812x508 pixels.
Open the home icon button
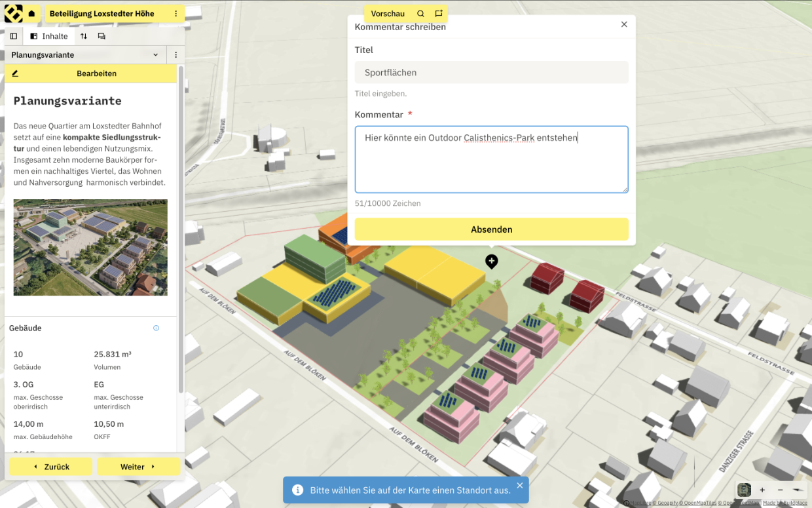[31, 14]
